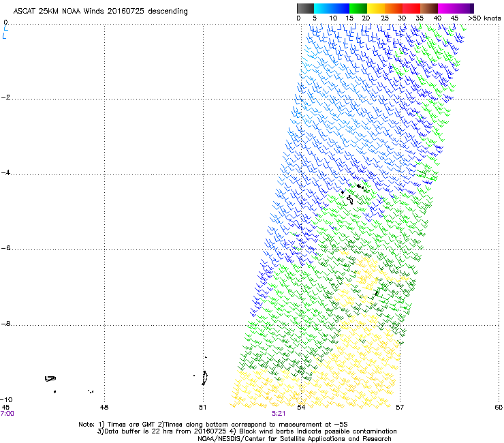Click latitude axis label '-10'
504x443 pixels.
pyautogui.click(x=6, y=400)
